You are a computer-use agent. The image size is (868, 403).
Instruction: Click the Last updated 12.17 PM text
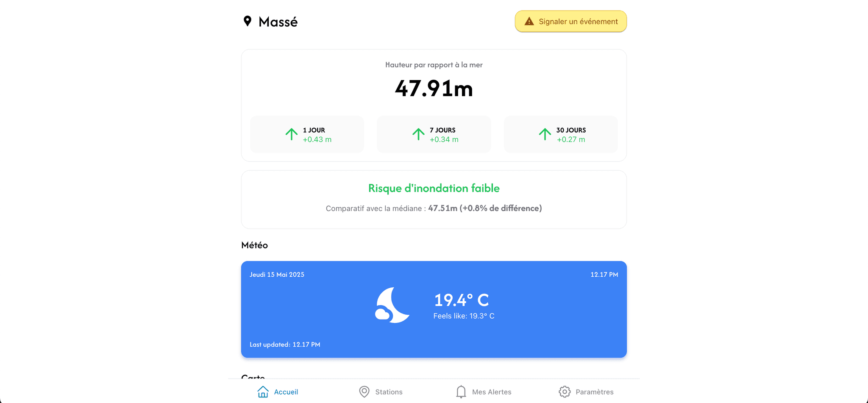(x=285, y=345)
